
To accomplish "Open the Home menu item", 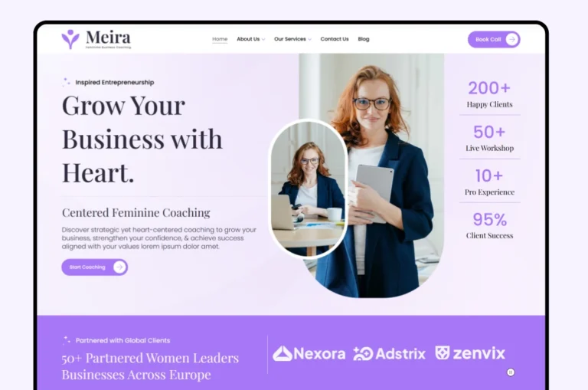I will [220, 39].
